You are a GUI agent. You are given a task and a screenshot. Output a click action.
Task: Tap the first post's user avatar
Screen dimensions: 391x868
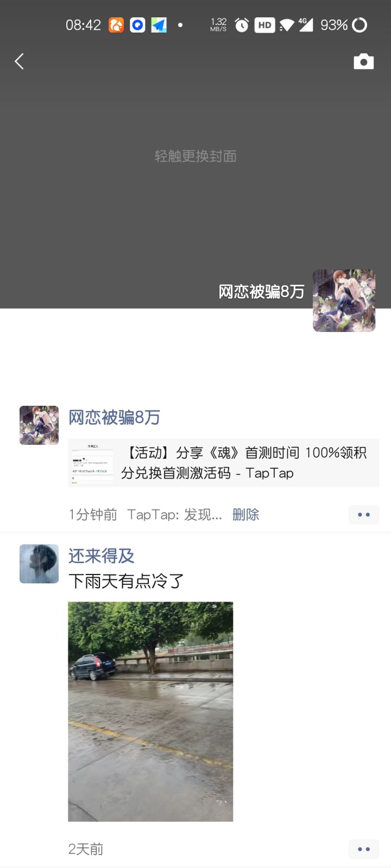[39, 425]
